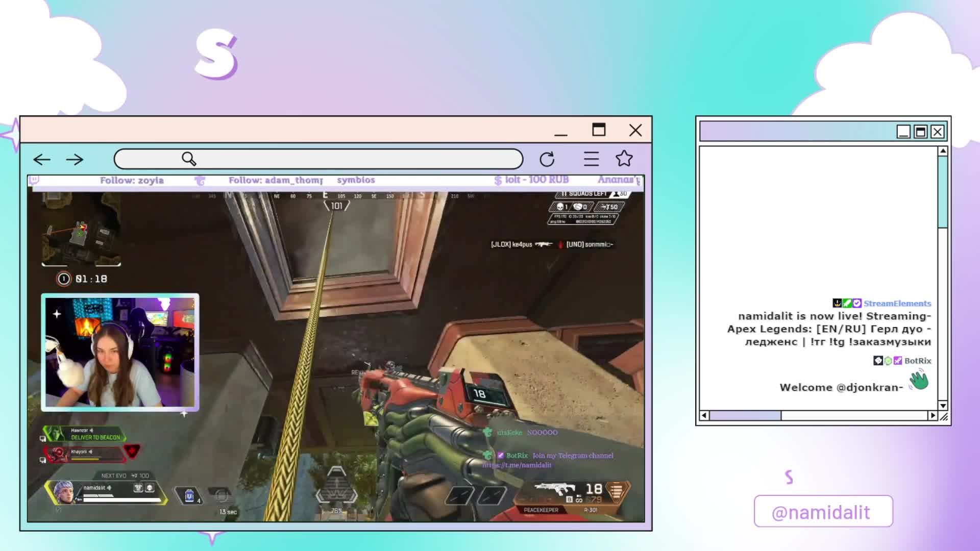Click the waving hand emoji in chat
The width and height of the screenshot is (980, 551).
pyautogui.click(x=918, y=381)
